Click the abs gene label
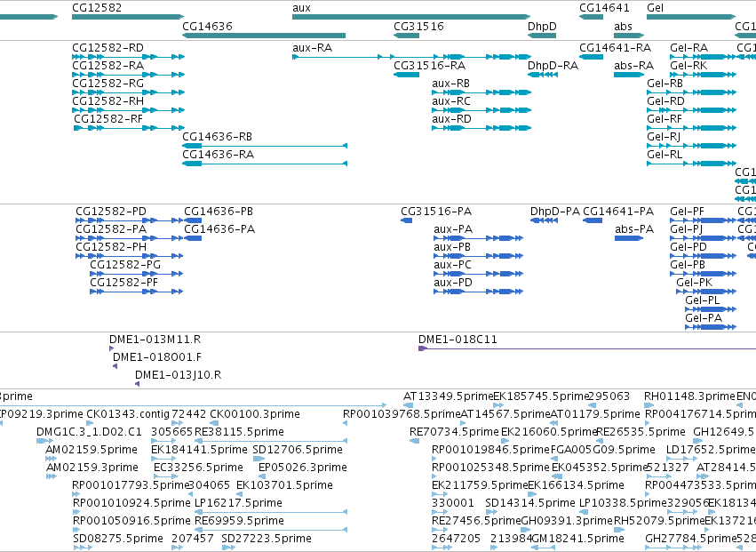Screen dimensions: 756x552 (x=623, y=26)
